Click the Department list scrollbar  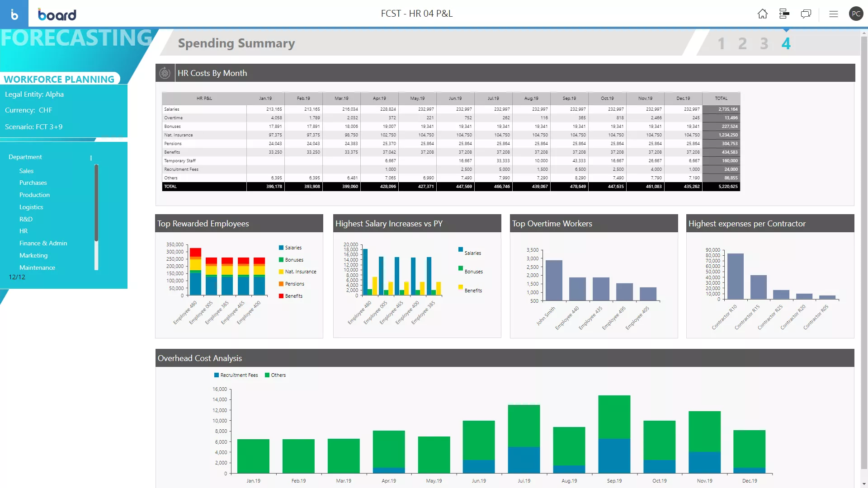96,203
